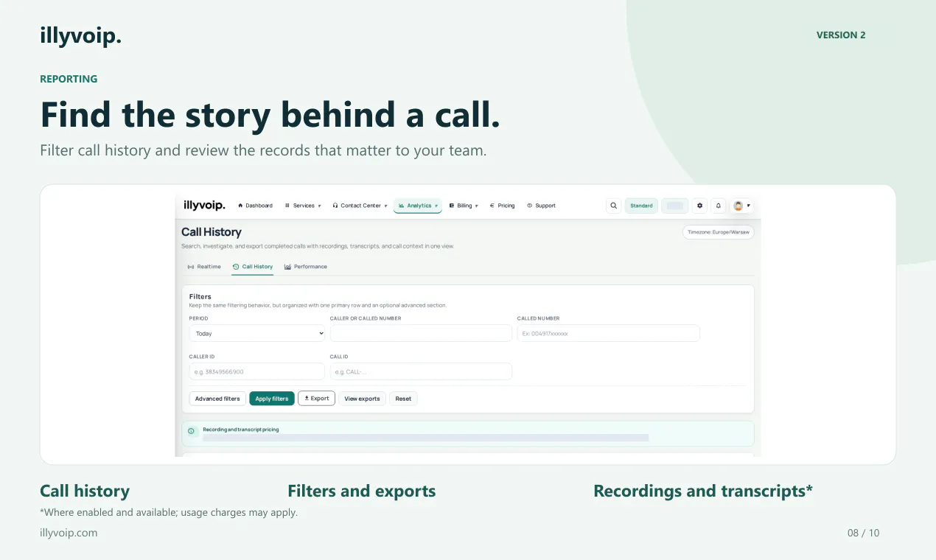Click the Call ID input field

(x=421, y=371)
